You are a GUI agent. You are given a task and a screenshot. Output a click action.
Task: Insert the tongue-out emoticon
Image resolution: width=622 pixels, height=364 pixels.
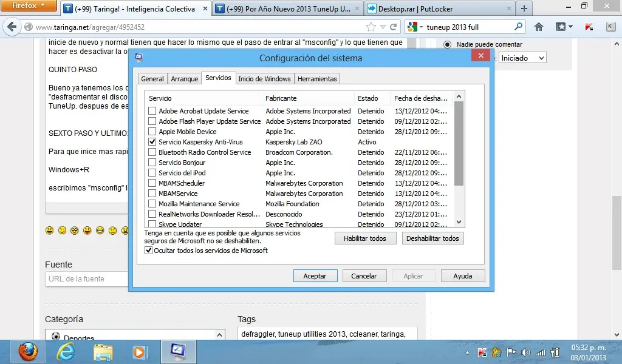pos(87,230)
